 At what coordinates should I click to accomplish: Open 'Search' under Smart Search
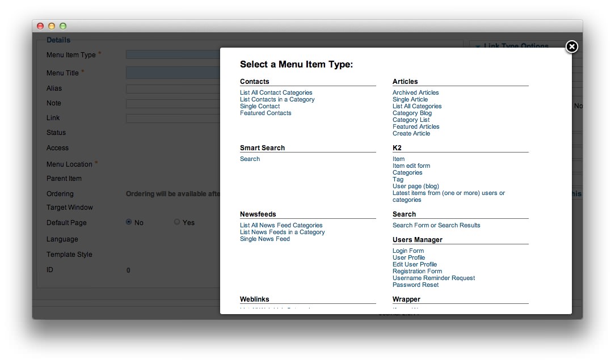coord(250,159)
